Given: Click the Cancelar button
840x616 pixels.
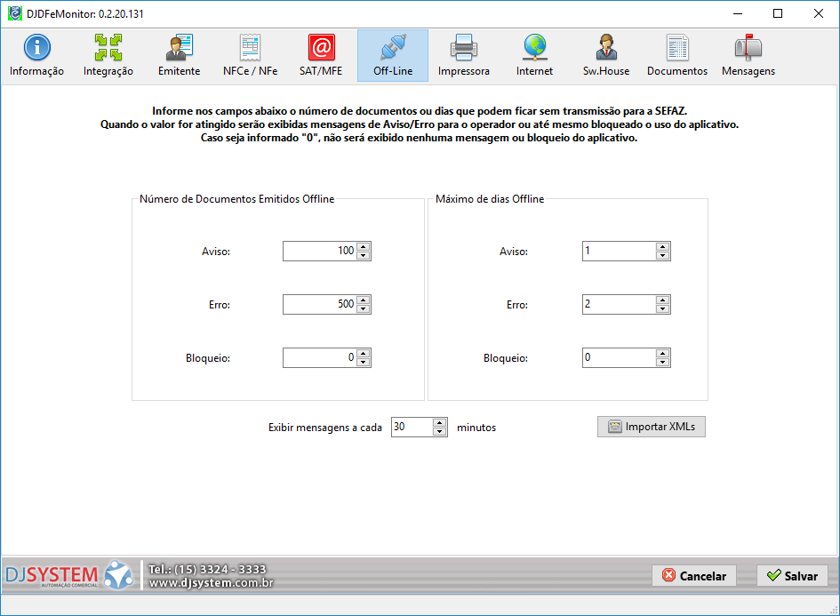Looking at the screenshot, I should [x=694, y=576].
